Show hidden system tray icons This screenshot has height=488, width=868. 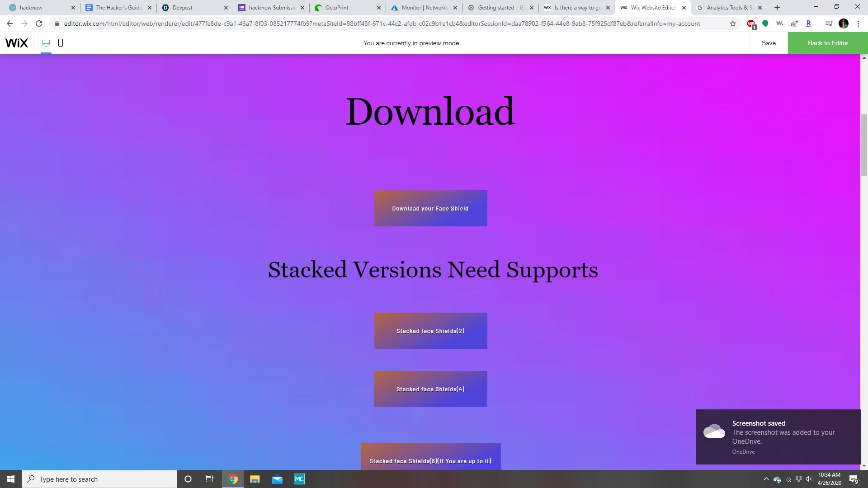pyautogui.click(x=766, y=479)
